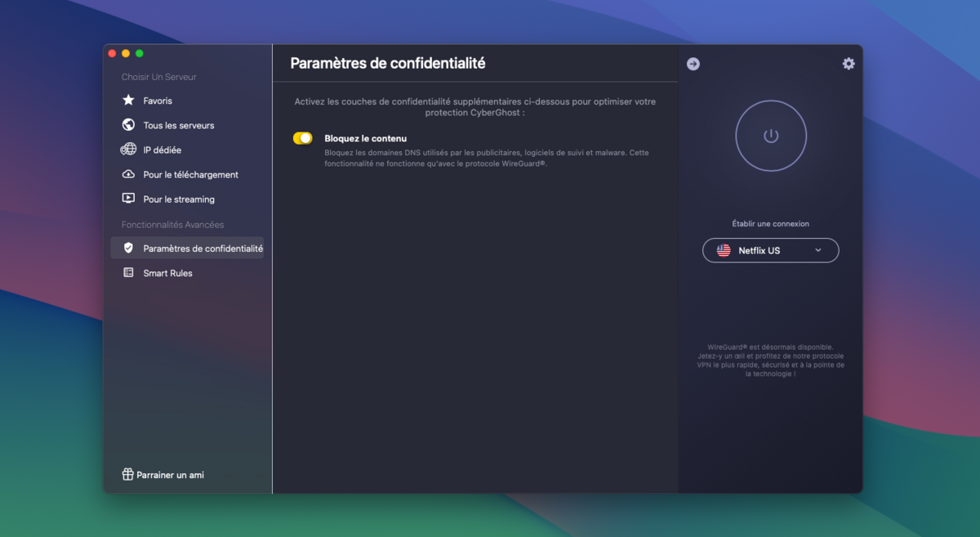Toggle the Bloquez le contenu switch
The height and width of the screenshot is (537, 980).
303,138
